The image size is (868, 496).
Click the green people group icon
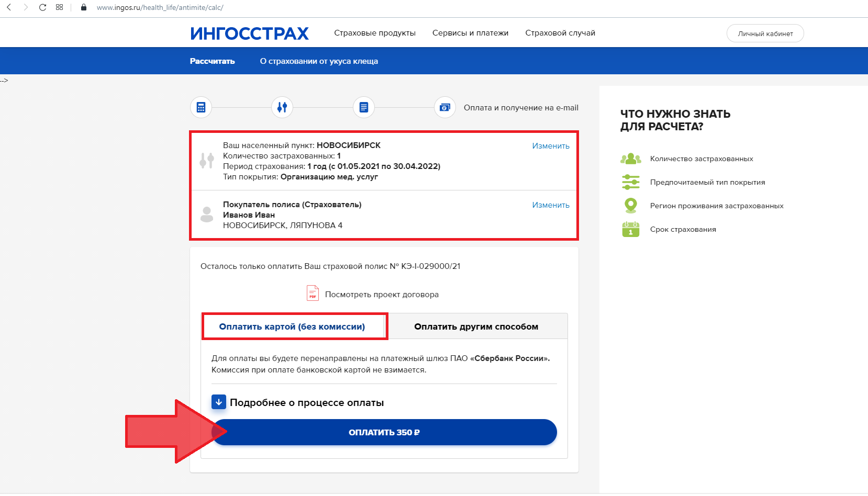pyautogui.click(x=631, y=159)
